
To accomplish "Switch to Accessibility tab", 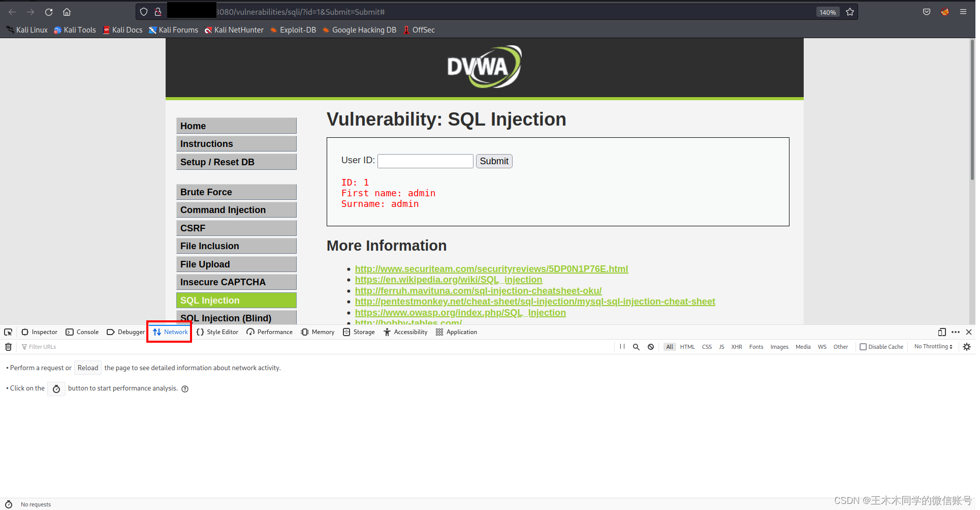I will [x=405, y=332].
